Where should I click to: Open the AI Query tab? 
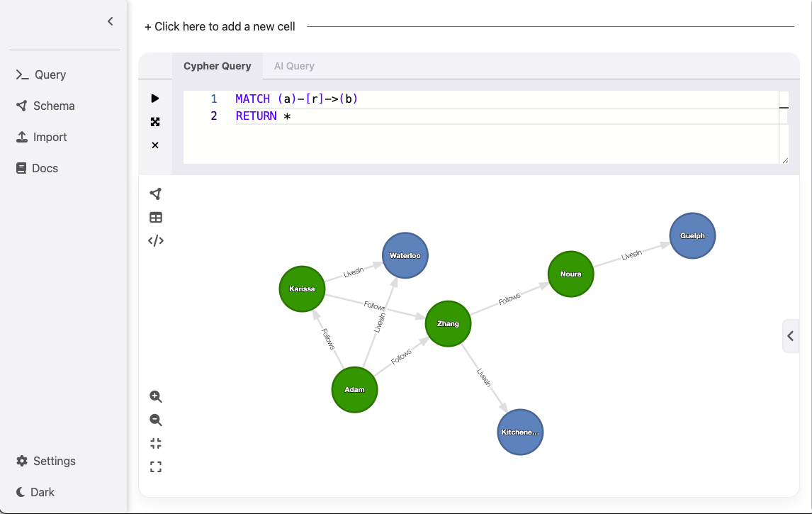pos(294,66)
